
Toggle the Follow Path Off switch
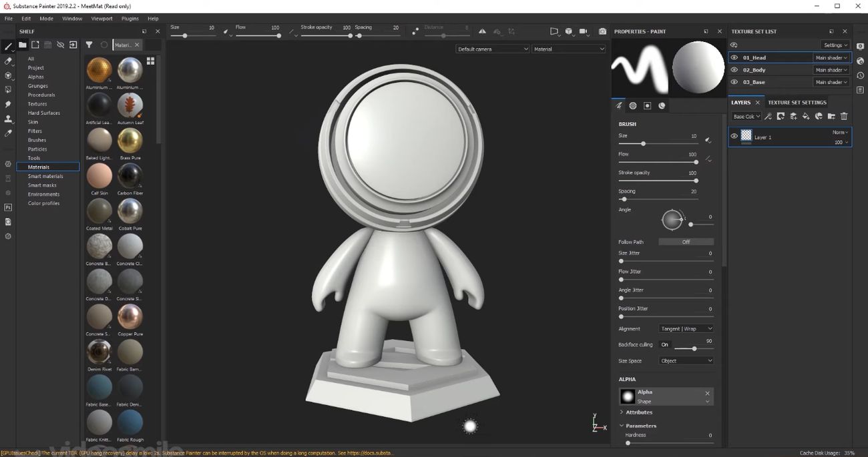[x=686, y=242]
